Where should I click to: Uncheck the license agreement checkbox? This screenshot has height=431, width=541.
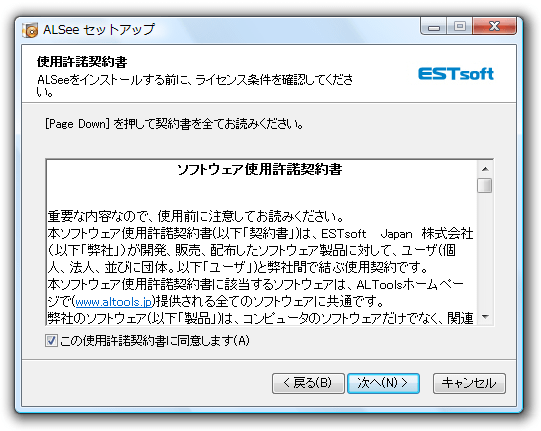[x=51, y=341]
